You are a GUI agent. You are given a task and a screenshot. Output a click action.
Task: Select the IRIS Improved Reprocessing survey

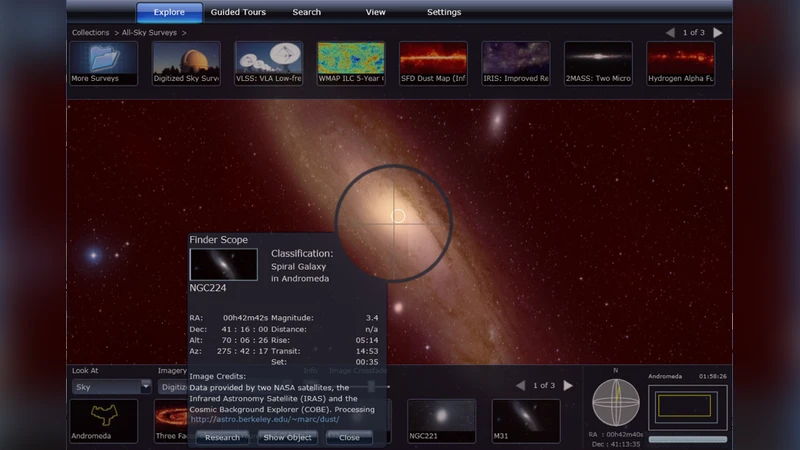(x=515, y=62)
